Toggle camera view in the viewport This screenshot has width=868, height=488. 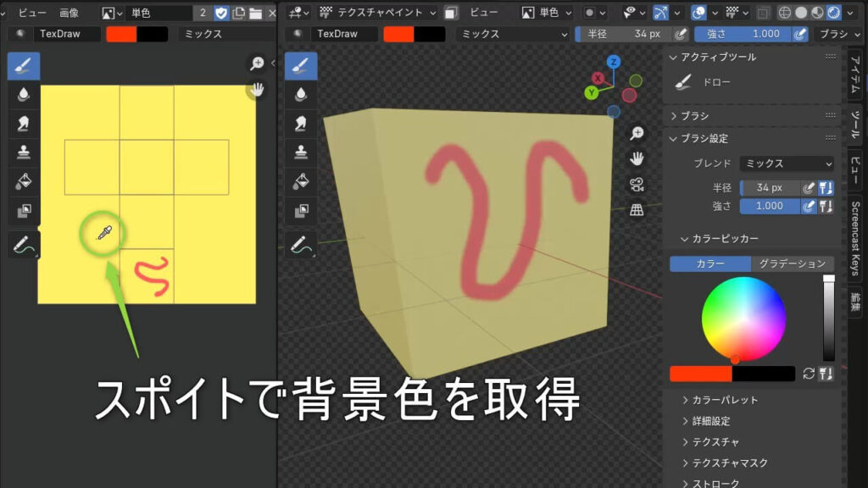point(637,184)
